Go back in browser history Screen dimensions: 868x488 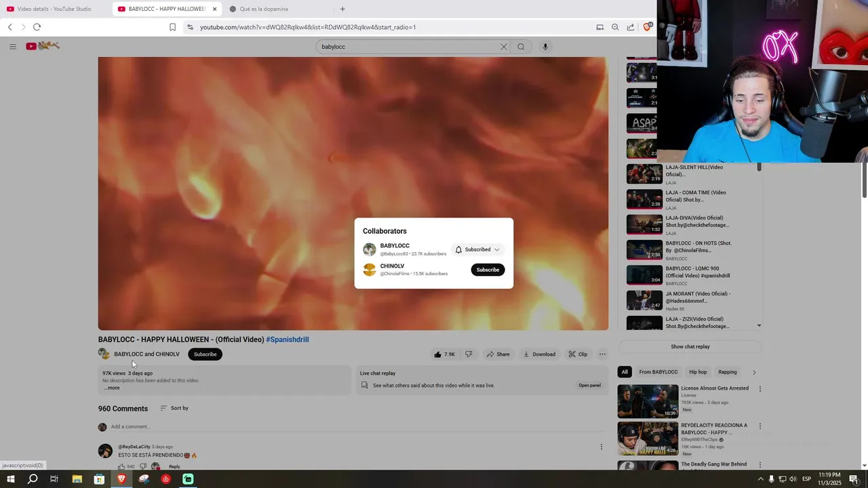(10, 27)
